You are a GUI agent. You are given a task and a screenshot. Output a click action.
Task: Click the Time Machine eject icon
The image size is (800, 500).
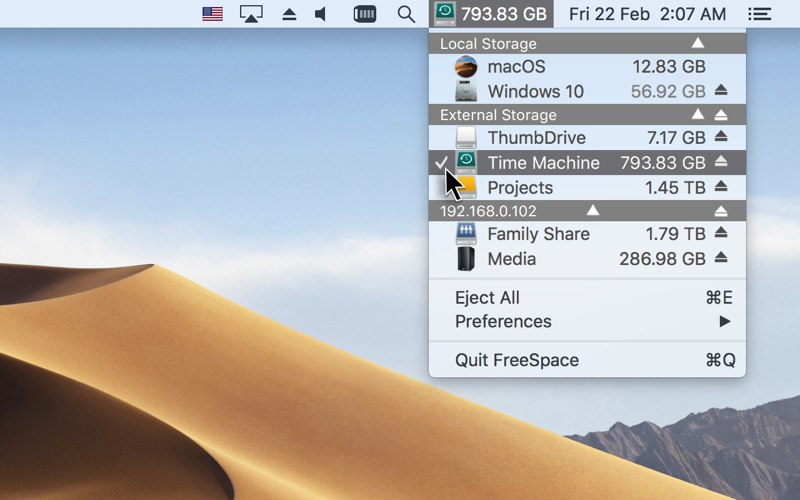click(721, 163)
